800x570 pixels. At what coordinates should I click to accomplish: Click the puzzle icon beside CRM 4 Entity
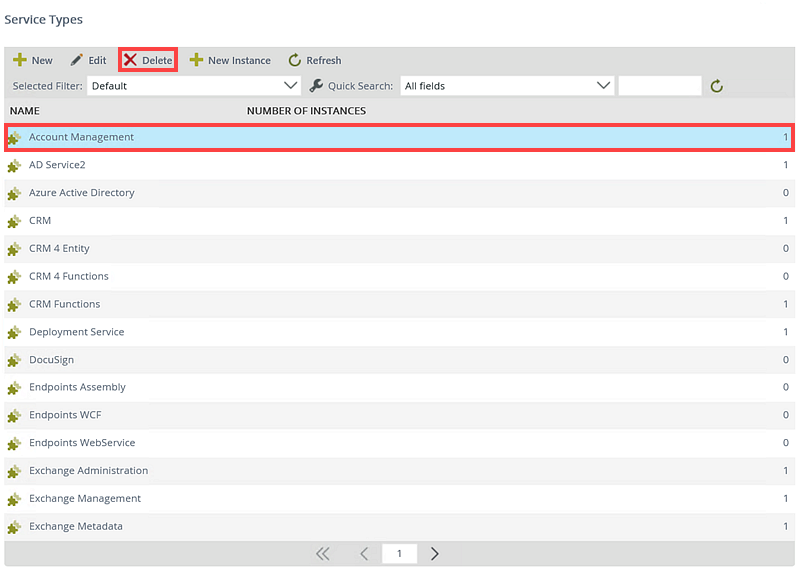pos(14,249)
